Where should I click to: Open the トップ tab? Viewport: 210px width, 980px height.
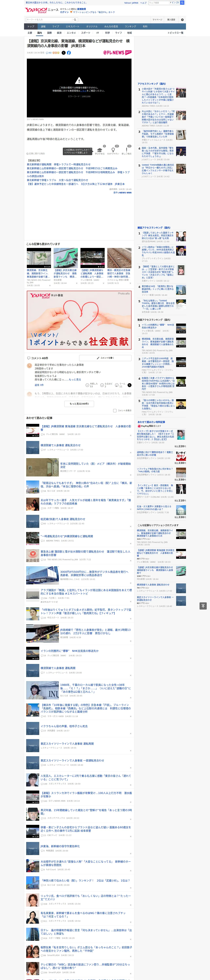(x=31, y=27)
